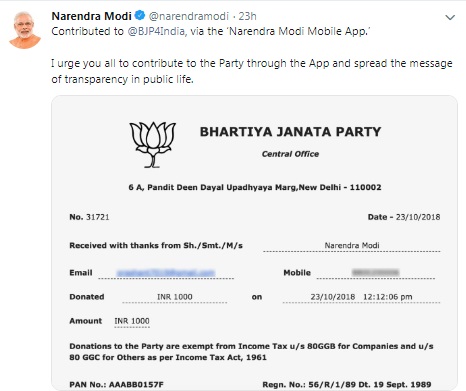Click the blurred email address field
Image resolution: width=466 pixels, height=391 pixels.
pos(166,273)
